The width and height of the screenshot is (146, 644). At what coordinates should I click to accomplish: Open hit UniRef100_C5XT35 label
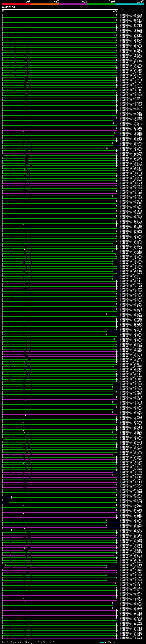(131, 17)
